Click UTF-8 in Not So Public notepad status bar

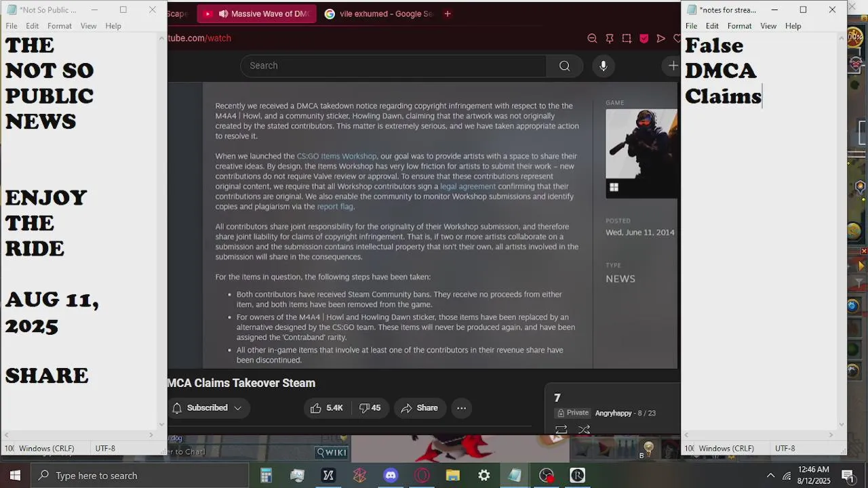105,449
